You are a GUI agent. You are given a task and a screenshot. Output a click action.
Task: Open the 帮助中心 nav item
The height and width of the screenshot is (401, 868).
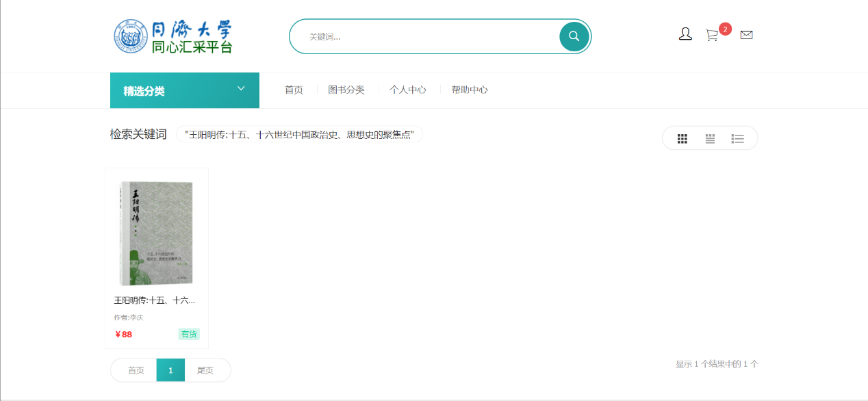(470, 90)
